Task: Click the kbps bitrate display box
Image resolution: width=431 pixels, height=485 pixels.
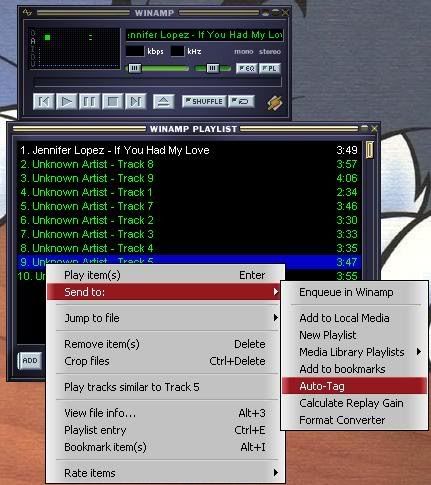Action: (135, 51)
